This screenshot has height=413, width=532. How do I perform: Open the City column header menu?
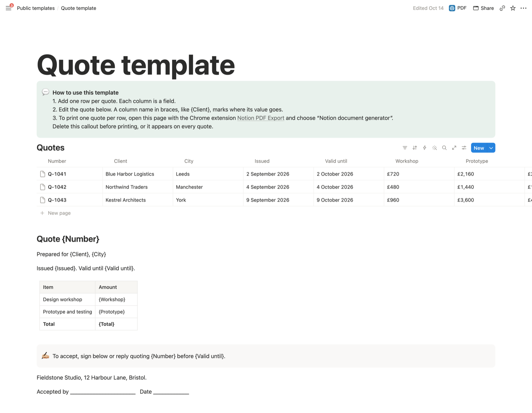tap(189, 161)
